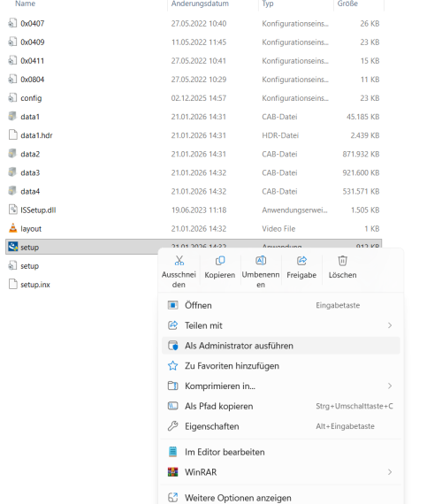
Task: Select Weitere Optionen anzeigen
Action: [x=280, y=498]
